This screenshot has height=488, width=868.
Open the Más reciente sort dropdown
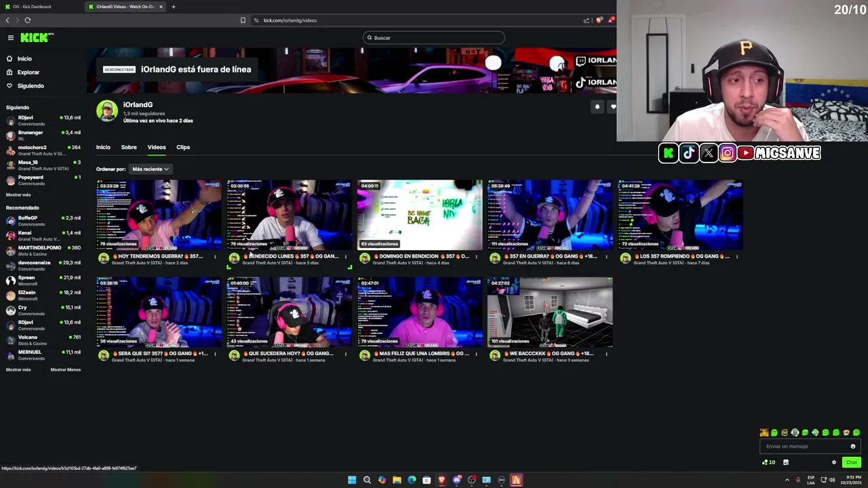pos(150,169)
